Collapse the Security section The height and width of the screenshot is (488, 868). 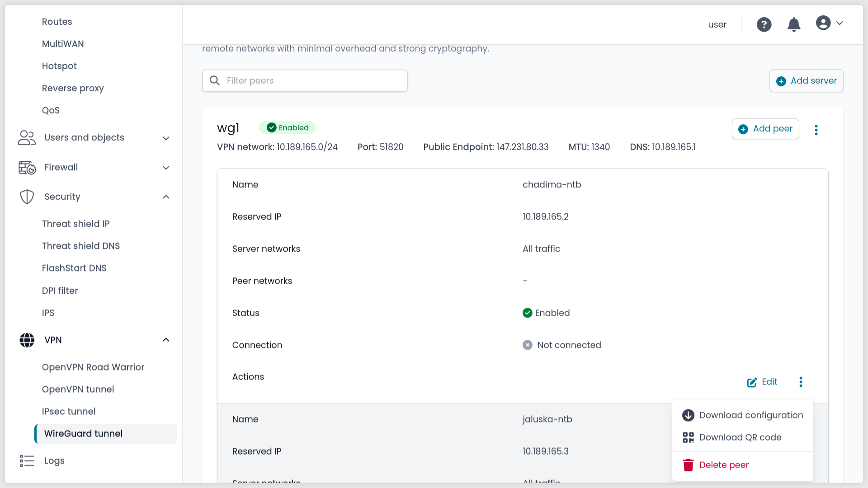[166, 197]
